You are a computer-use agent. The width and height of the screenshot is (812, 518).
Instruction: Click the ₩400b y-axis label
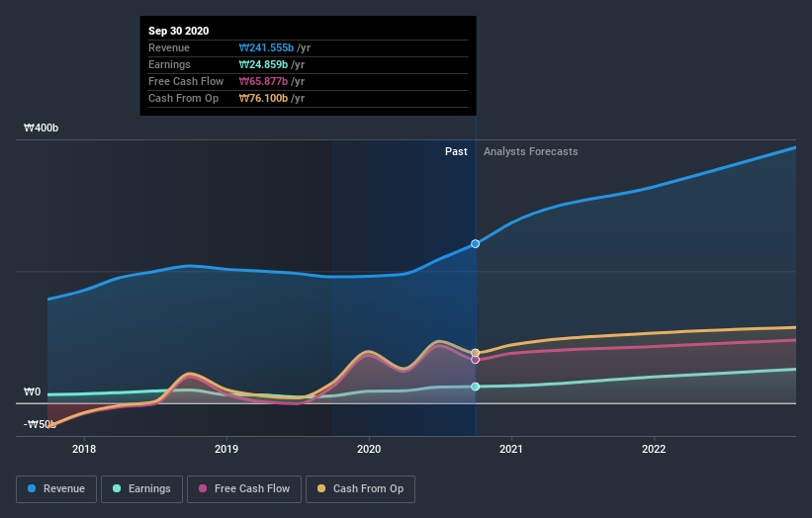(41, 128)
